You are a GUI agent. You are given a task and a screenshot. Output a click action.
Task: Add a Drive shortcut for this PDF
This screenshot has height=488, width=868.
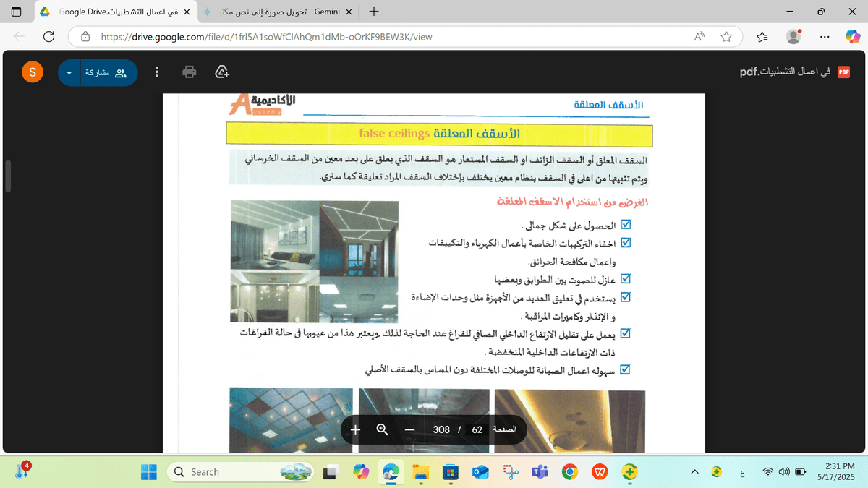tap(221, 72)
